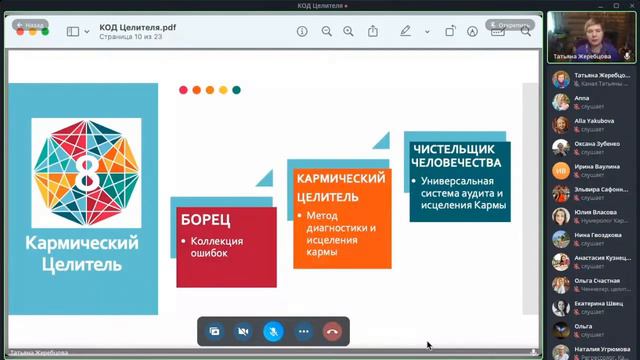This screenshot has width=640, height=360.
Task: Click the number 8 polygon logo image
Action: (x=87, y=173)
